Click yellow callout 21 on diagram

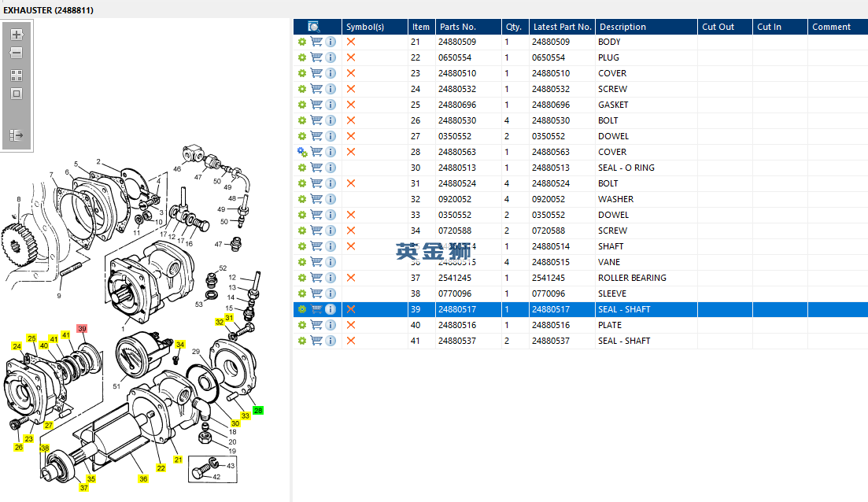coord(178,460)
